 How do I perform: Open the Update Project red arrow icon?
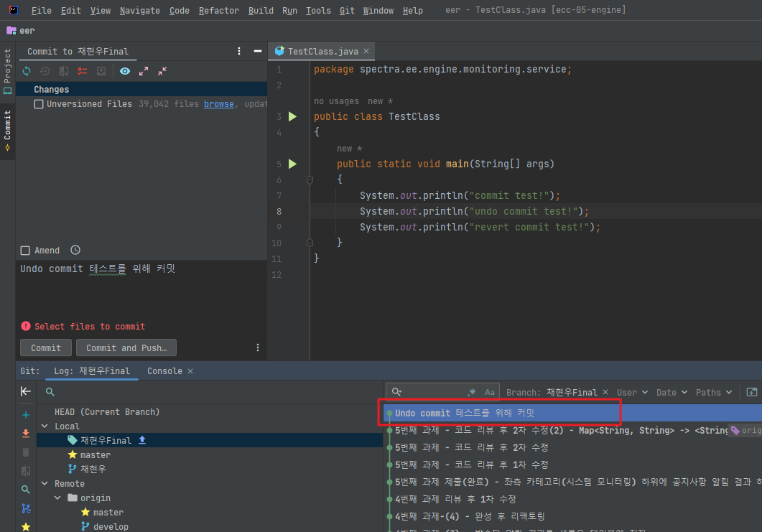(25, 434)
